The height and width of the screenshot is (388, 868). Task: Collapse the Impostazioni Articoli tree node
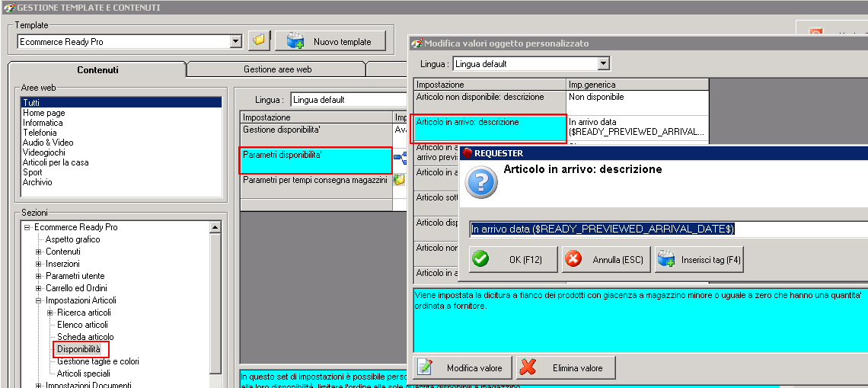click(38, 300)
